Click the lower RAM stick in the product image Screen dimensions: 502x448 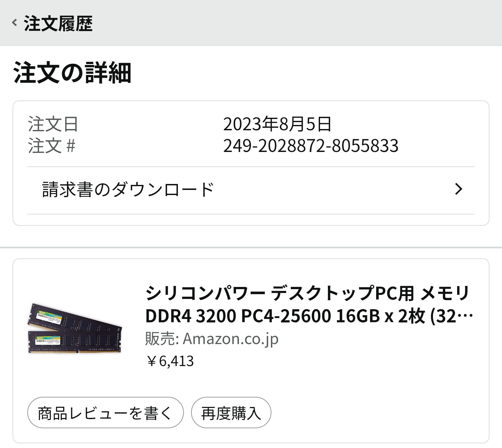tap(75, 342)
